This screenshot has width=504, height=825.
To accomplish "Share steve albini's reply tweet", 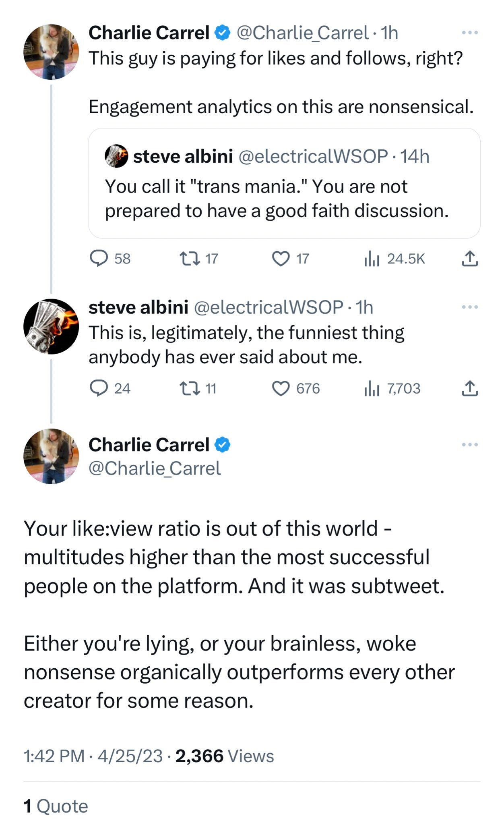I will pyautogui.click(x=469, y=388).
